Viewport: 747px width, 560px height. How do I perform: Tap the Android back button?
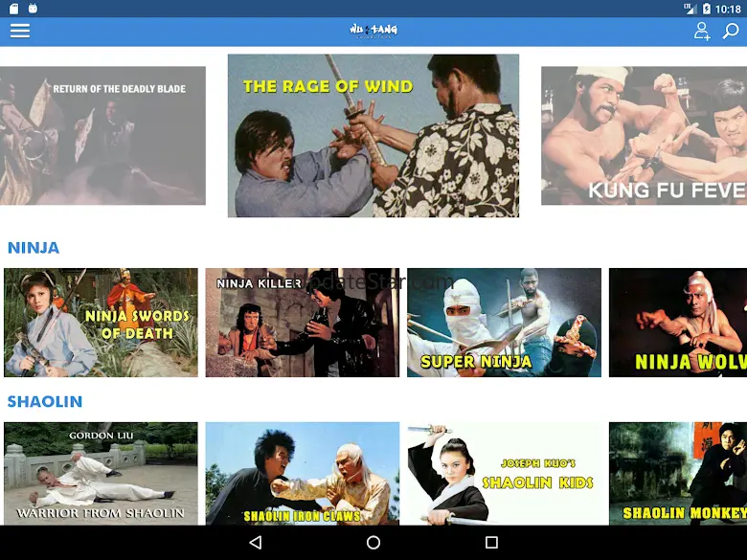[256, 542]
